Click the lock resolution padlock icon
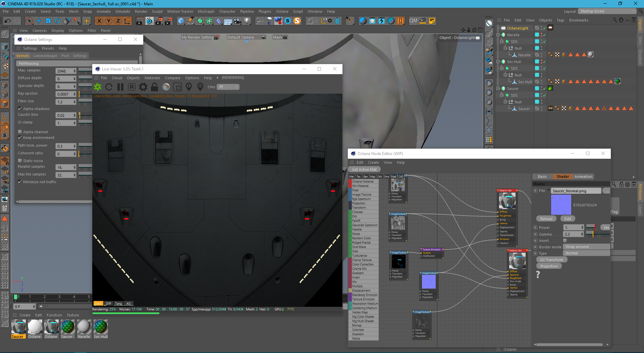Image resolution: width=644 pixels, height=353 pixels. tap(154, 87)
